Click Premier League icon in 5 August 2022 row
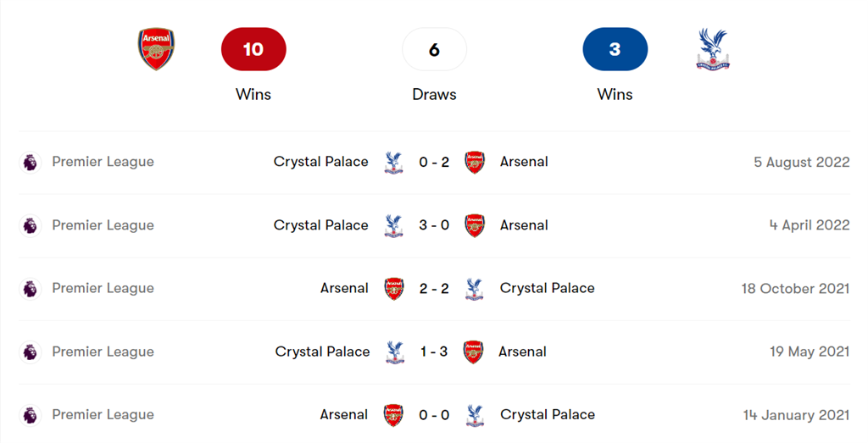Screen dimensions: 868x443 (x=30, y=162)
